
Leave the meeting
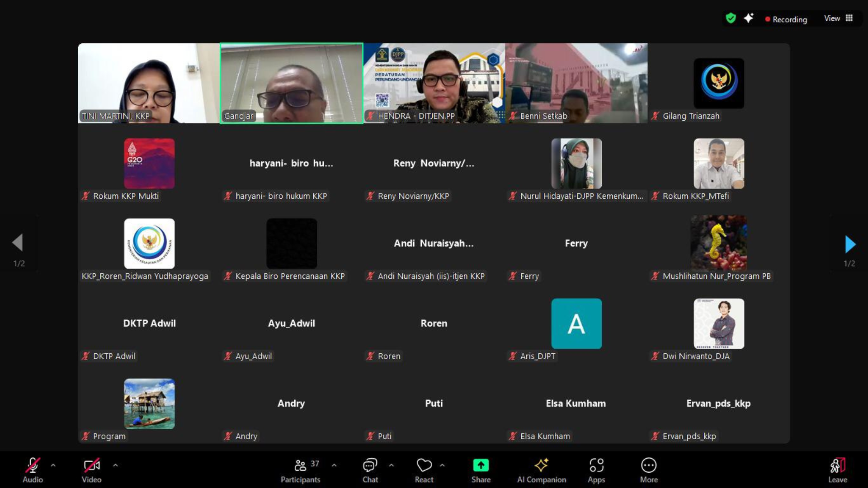[838, 470]
